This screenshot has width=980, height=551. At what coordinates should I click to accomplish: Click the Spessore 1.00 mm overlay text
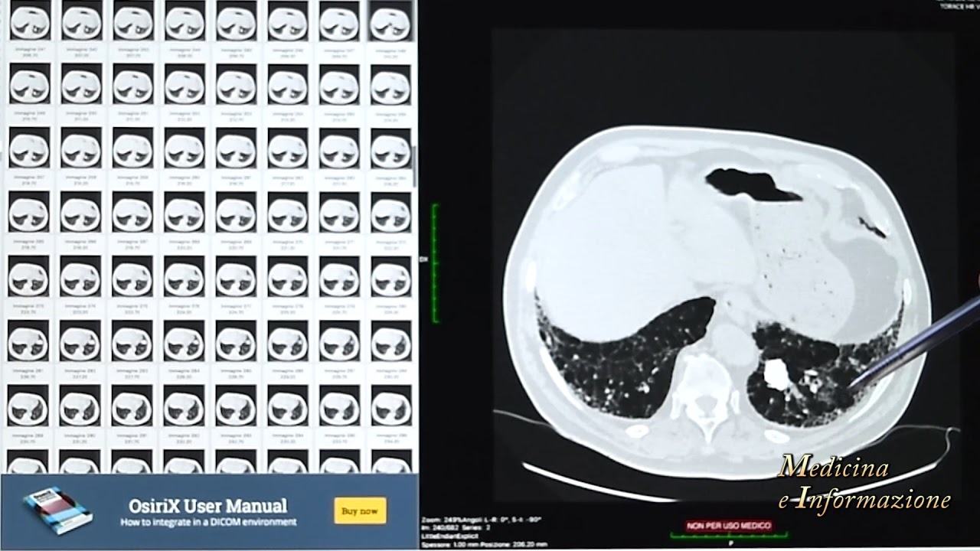(484, 544)
